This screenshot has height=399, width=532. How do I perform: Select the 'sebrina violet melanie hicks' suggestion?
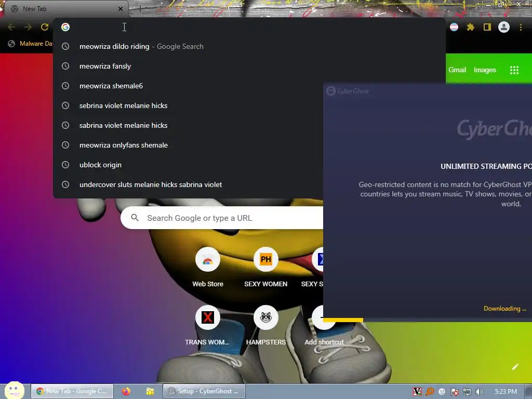point(188,106)
